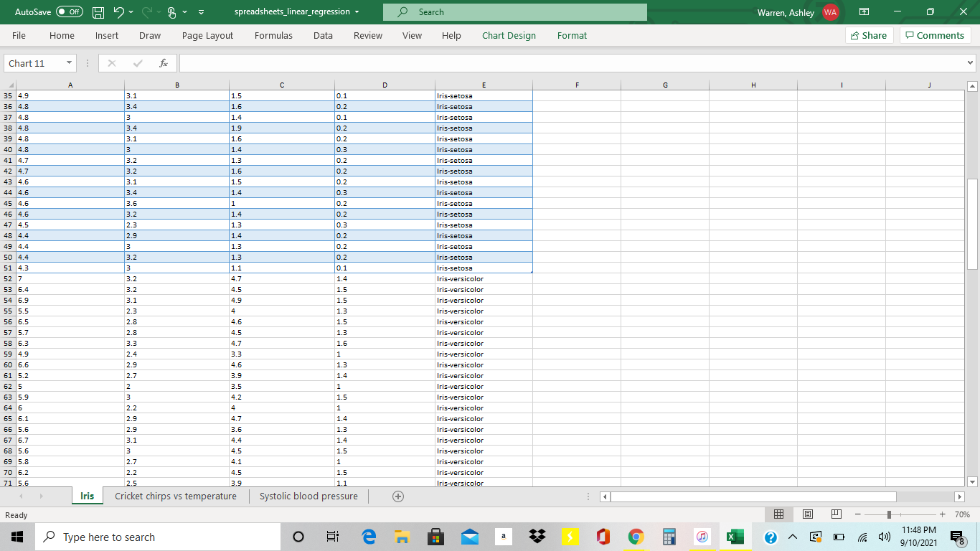The width and height of the screenshot is (980, 551).
Task: Click the Touch/Mouse Mode hand icon
Action: coord(172,12)
